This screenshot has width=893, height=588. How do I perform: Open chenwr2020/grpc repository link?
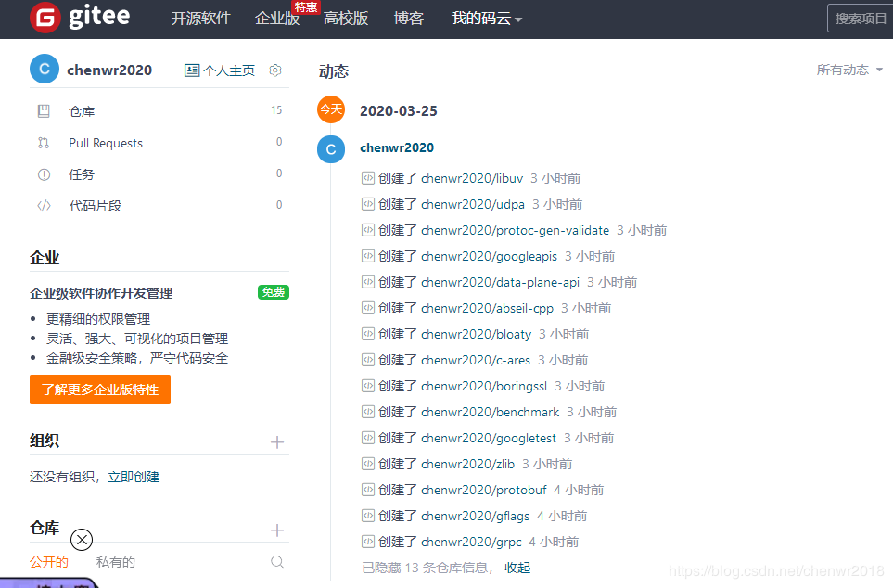[471, 542]
